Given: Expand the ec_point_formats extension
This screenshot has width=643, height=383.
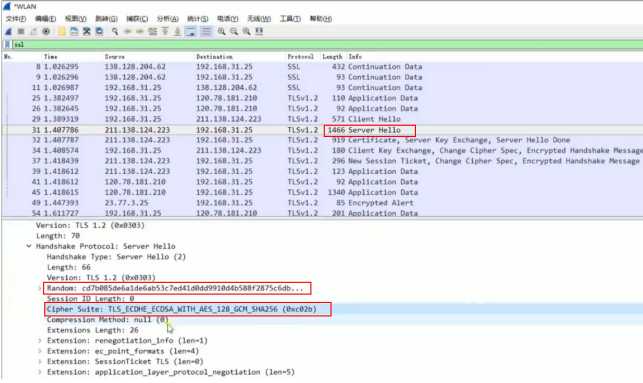Looking at the screenshot, I should click(x=40, y=351).
